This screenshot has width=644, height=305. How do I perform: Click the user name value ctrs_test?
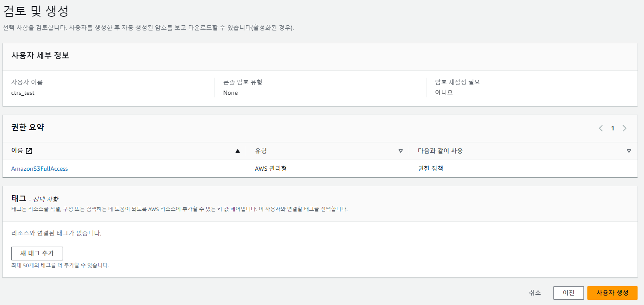click(x=23, y=93)
